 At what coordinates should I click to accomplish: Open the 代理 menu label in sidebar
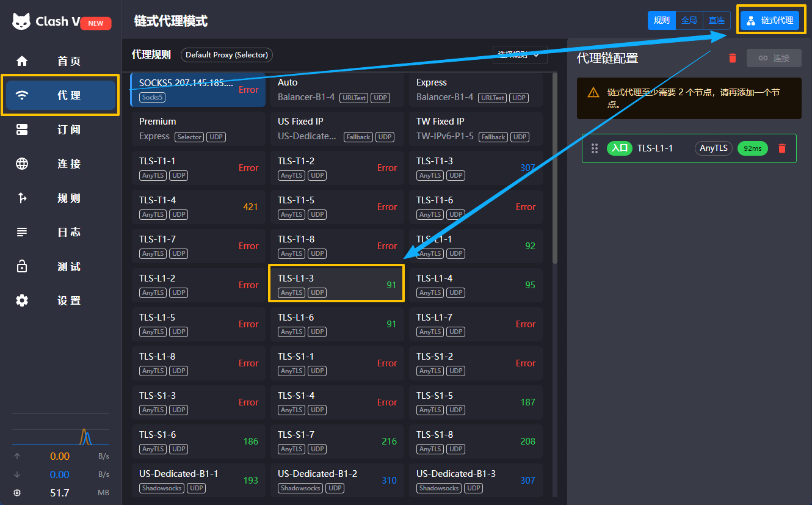69,95
